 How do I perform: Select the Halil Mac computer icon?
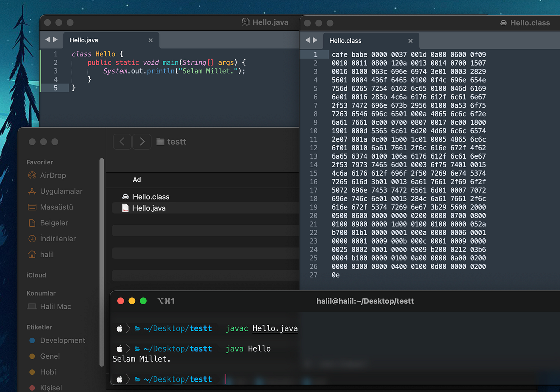point(32,306)
